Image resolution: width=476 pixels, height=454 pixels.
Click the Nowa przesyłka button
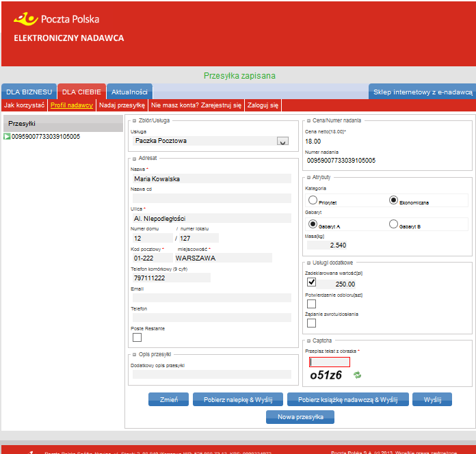coord(300,417)
